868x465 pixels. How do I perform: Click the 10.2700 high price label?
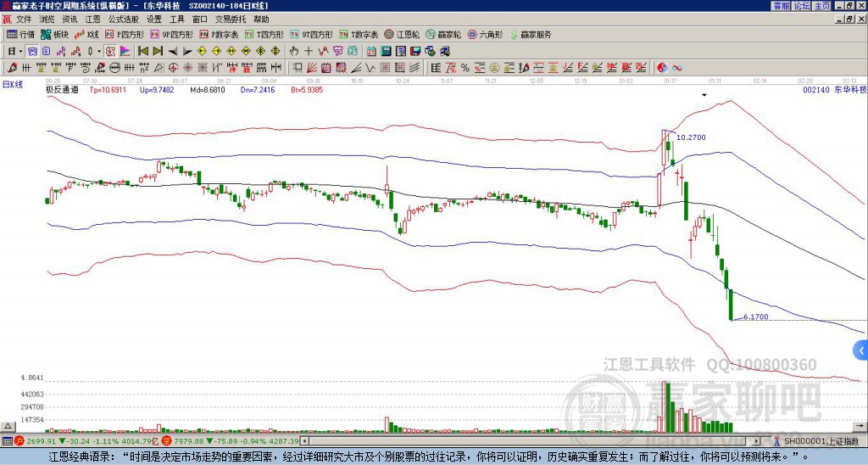coord(692,137)
